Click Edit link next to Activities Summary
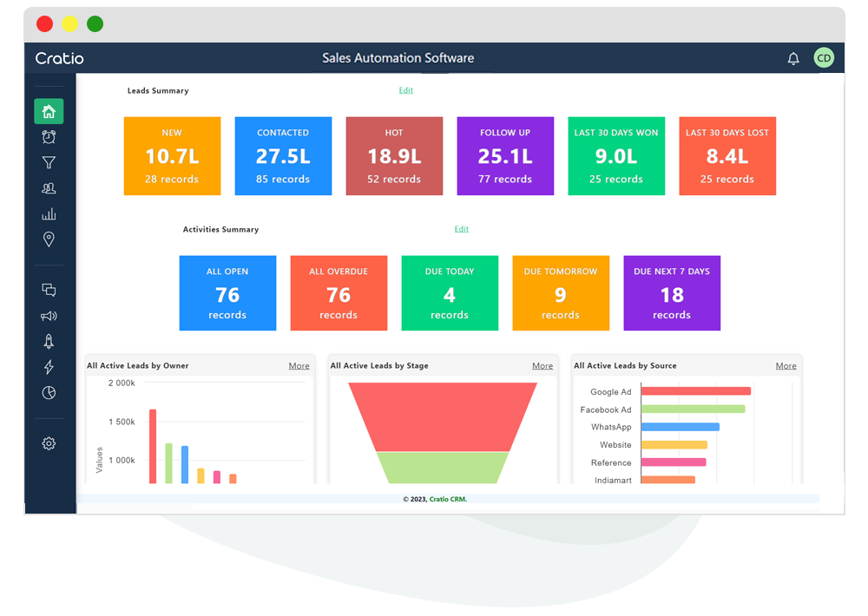The width and height of the screenshot is (868, 616). coord(461,229)
